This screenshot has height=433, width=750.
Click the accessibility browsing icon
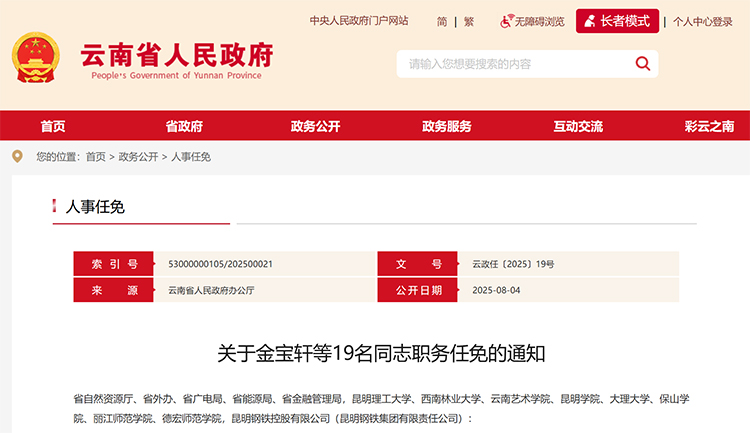(506, 20)
